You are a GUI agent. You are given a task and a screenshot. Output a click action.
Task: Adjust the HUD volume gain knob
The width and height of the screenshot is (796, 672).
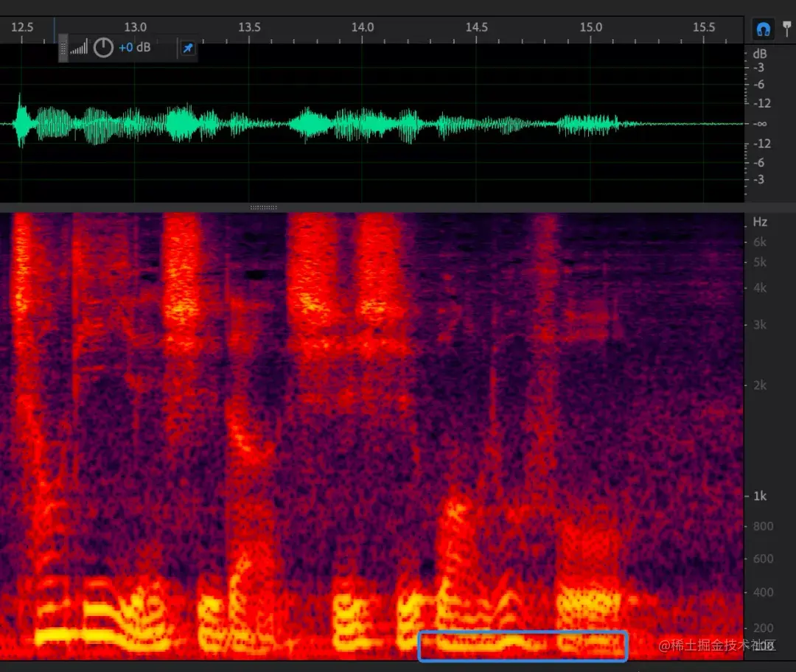click(x=104, y=48)
